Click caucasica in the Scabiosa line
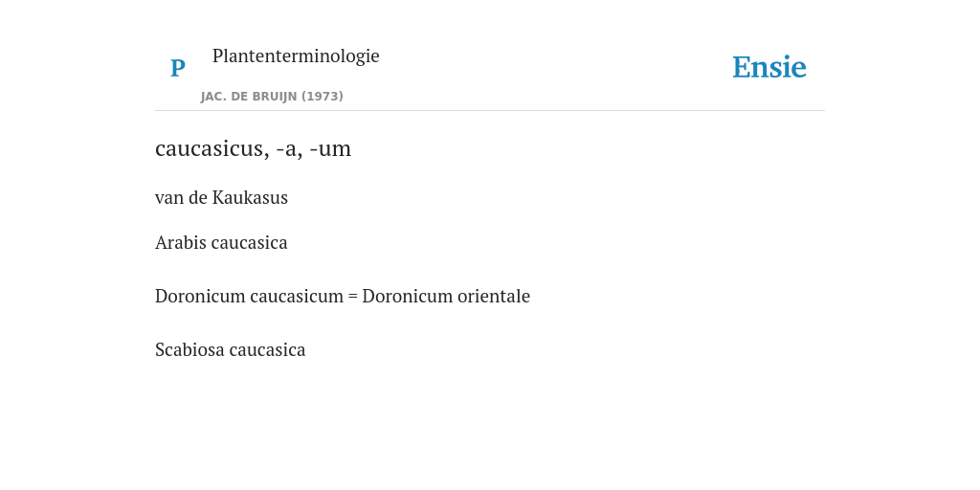The height and width of the screenshot is (490, 980). (268, 350)
